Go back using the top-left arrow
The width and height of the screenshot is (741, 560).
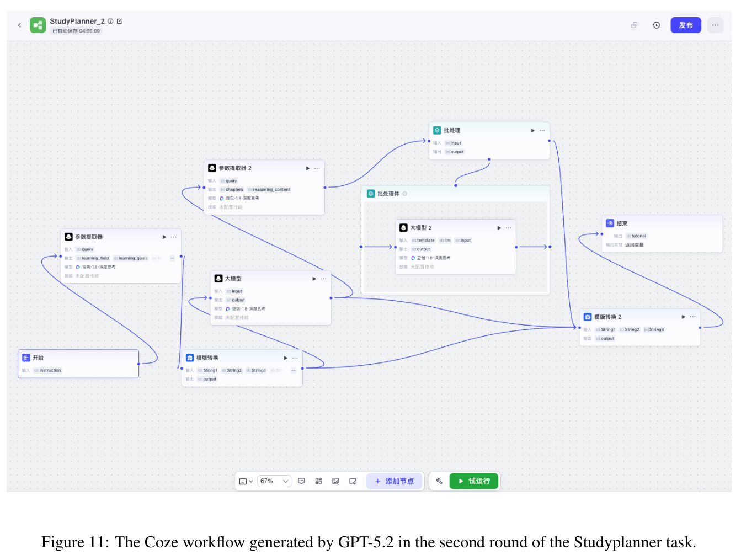tap(19, 25)
